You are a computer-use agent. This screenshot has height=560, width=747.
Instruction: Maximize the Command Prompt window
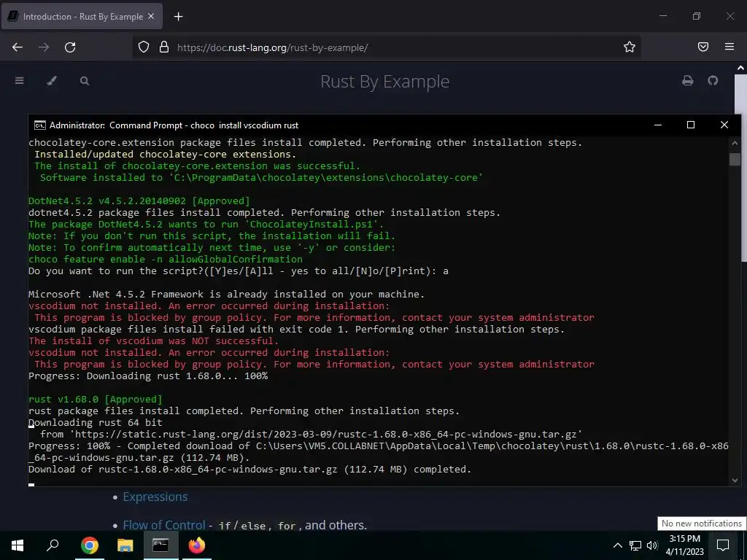691,125
